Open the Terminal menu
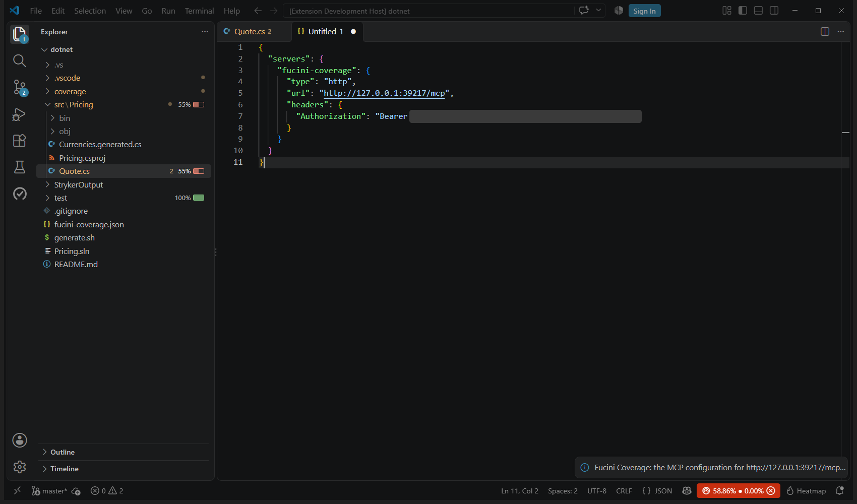The image size is (857, 504). (x=199, y=11)
